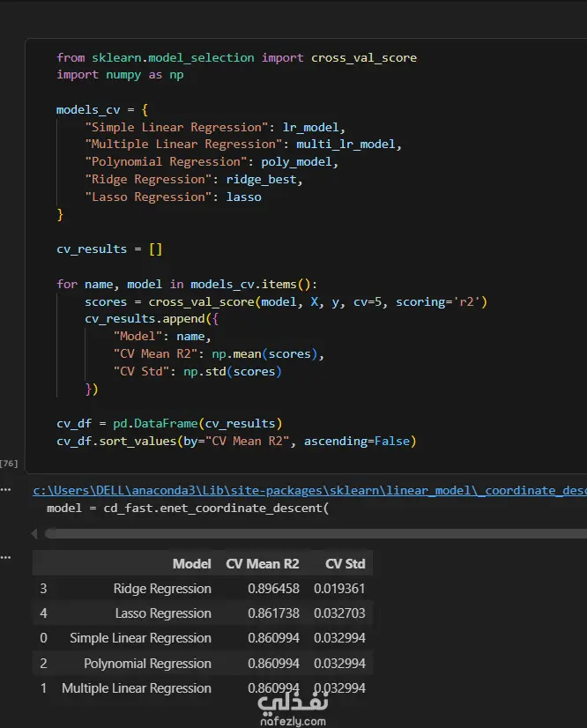Click the horizontal scrollbar of the warning output

[x=316, y=534]
